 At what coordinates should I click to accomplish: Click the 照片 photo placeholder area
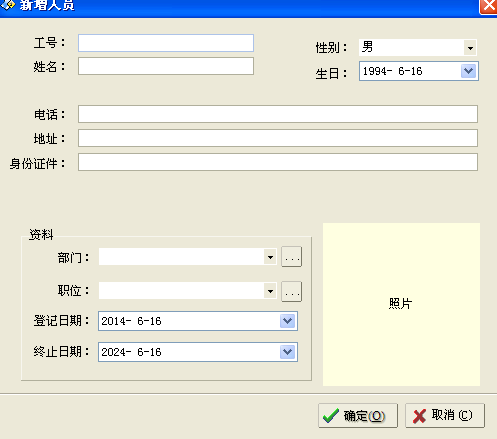(x=401, y=304)
